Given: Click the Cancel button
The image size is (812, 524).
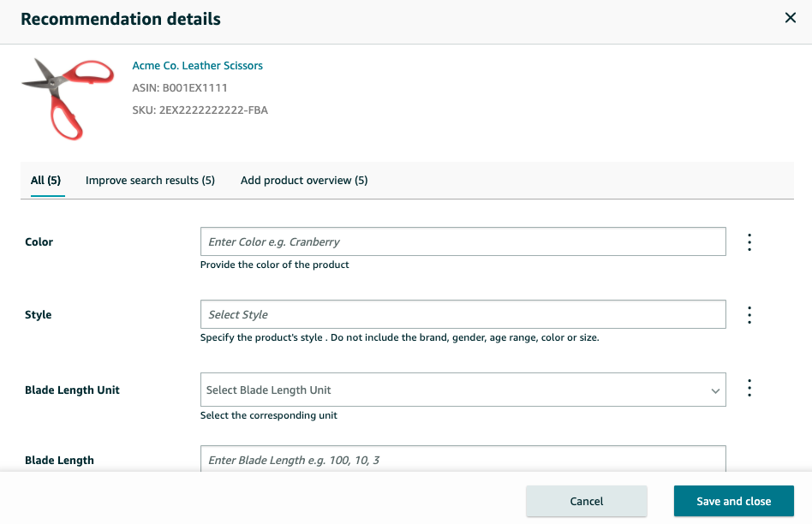Looking at the screenshot, I should pyautogui.click(x=587, y=501).
